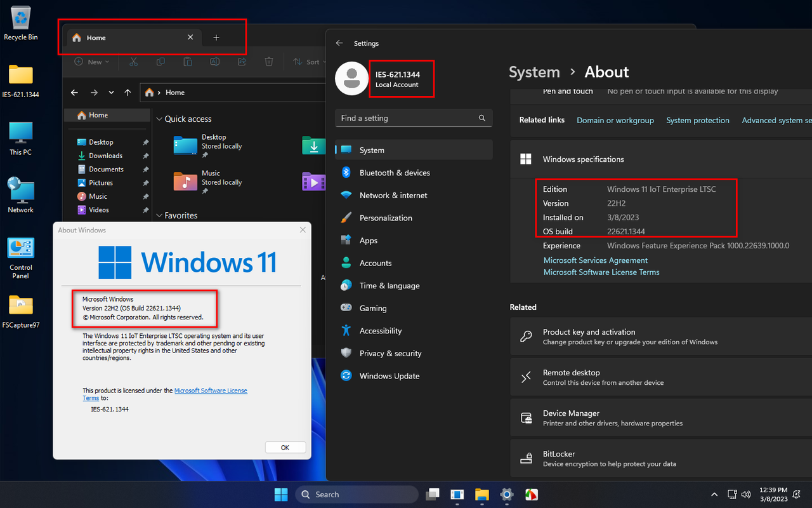Open BitLocker device encryption row
Viewport: 812px width, 508px height.
point(661,458)
